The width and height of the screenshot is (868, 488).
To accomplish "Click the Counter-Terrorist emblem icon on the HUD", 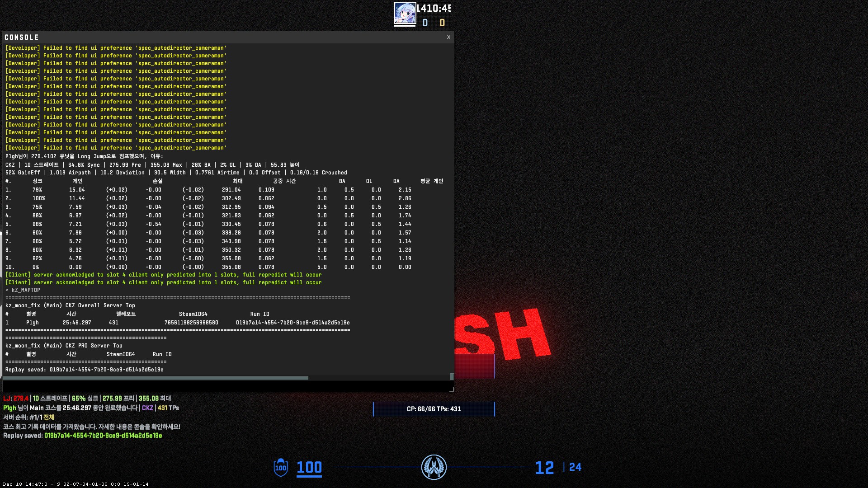I will 434,467.
